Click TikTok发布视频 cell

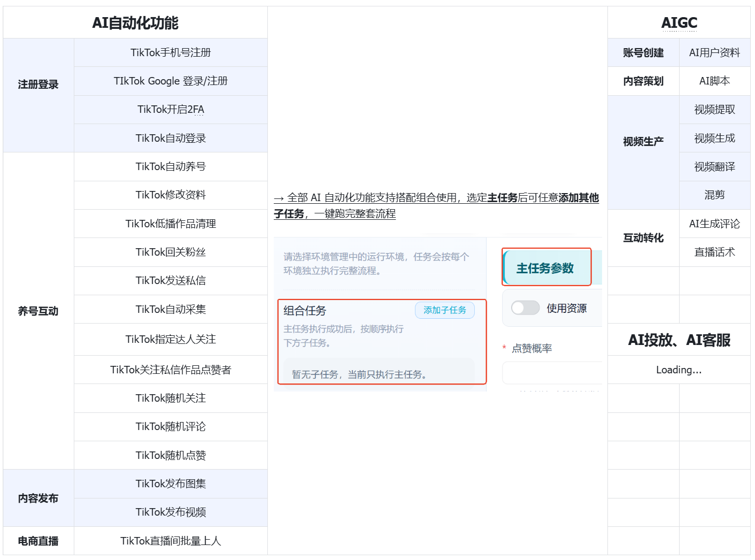click(x=171, y=512)
